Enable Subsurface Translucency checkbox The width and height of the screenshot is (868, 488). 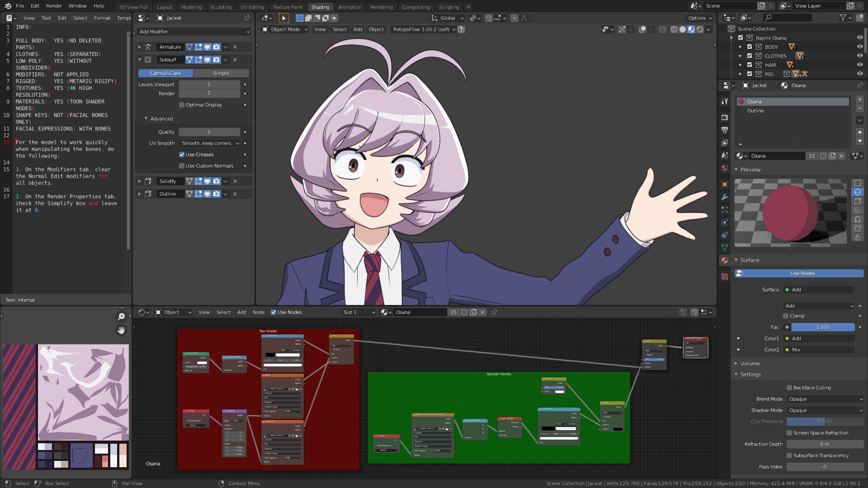pyautogui.click(x=789, y=455)
